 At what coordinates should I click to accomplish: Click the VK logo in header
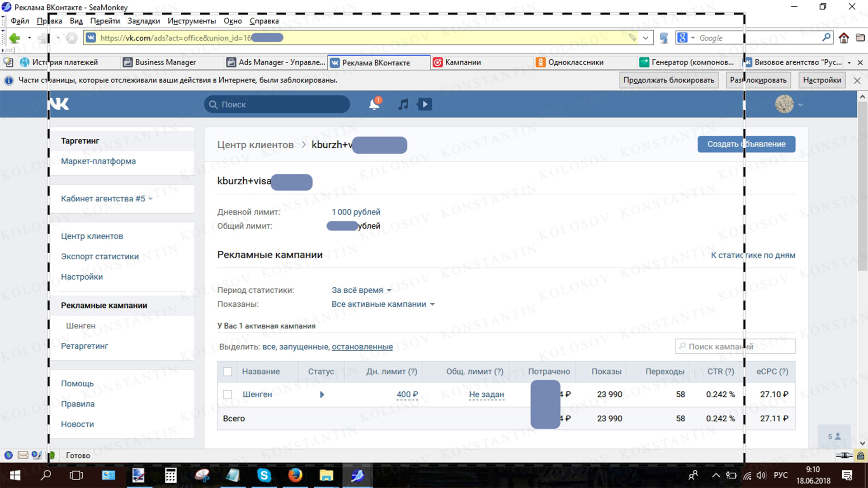point(60,104)
